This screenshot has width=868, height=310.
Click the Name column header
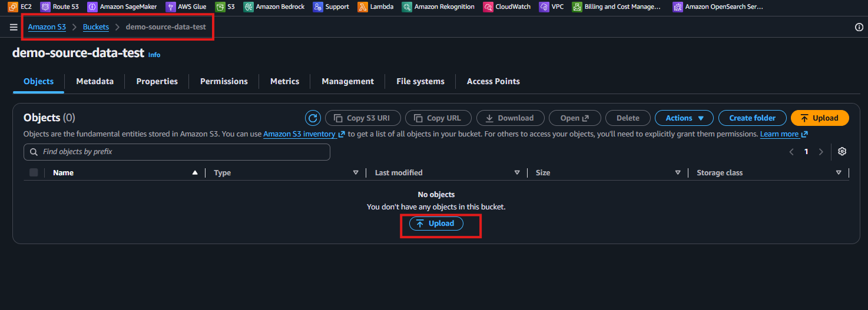click(x=64, y=173)
